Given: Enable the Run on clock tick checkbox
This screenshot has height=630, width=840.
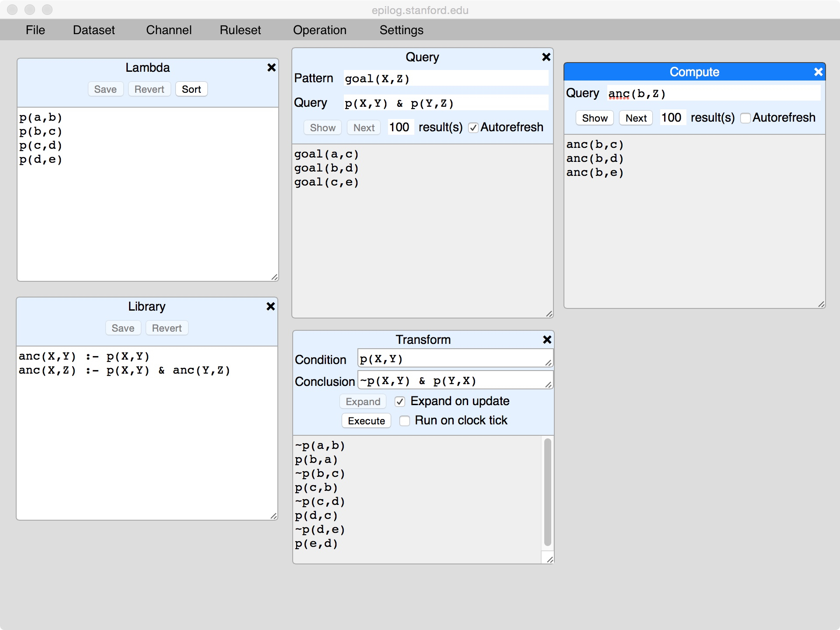Looking at the screenshot, I should 405,421.
